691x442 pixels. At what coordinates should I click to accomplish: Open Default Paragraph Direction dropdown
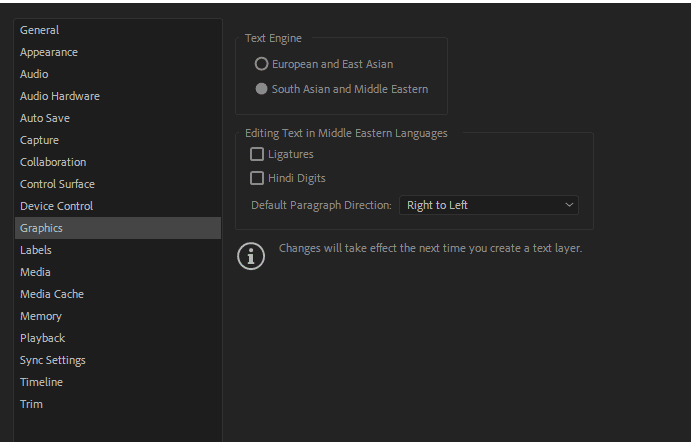click(x=489, y=205)
